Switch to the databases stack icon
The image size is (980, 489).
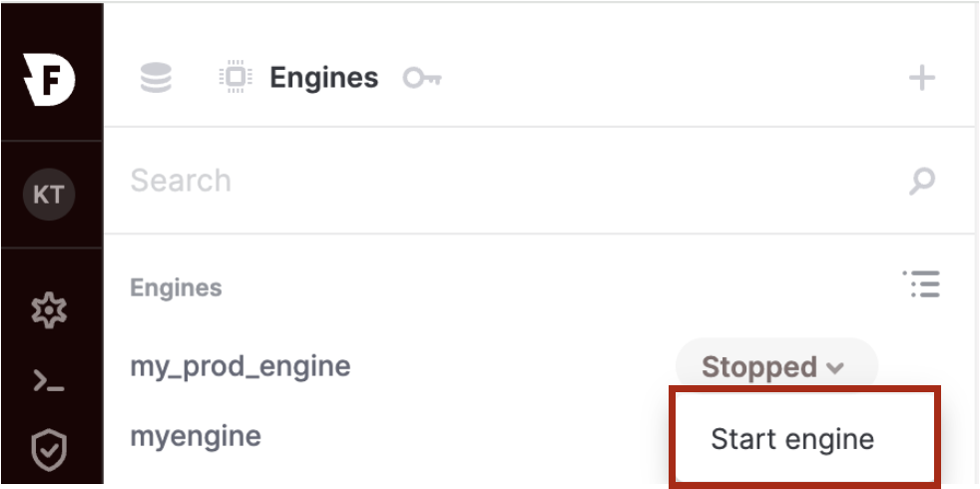(156, 78)
